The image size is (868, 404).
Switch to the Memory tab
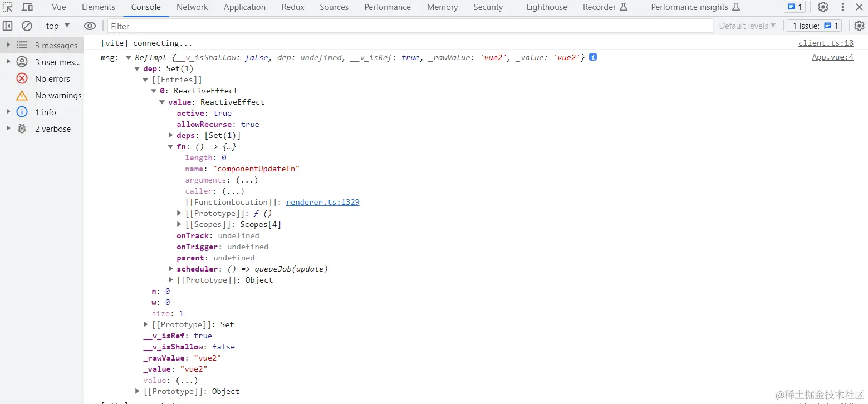(443, 7)
